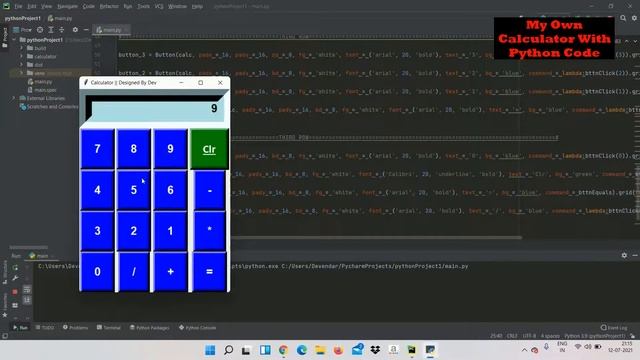Click the wrench settings icon in the Run panel
Viewport: 640px width, 360px height.
[15, 278]
